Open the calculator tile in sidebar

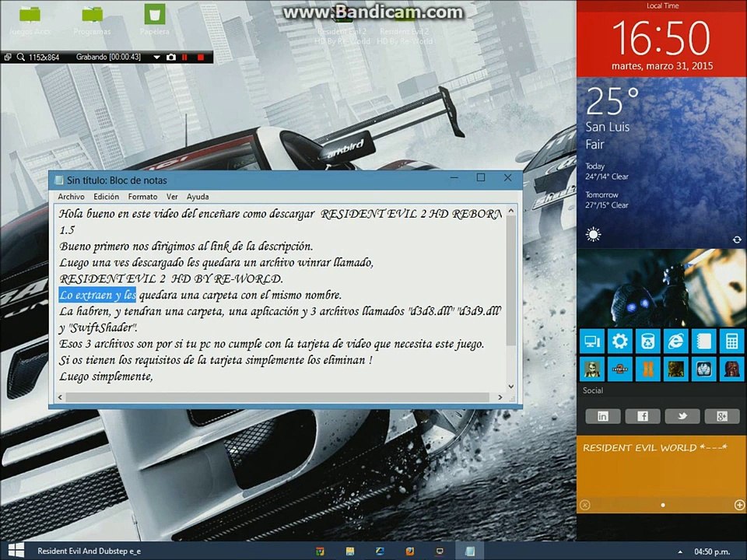coord(732,341)
